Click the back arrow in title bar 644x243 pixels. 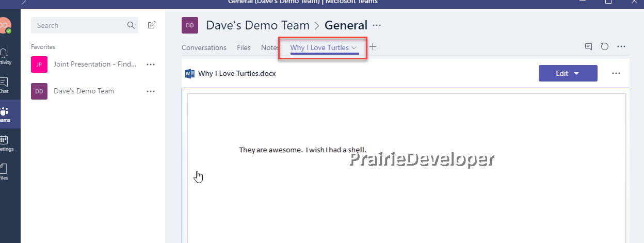click(x=24, y=2)
